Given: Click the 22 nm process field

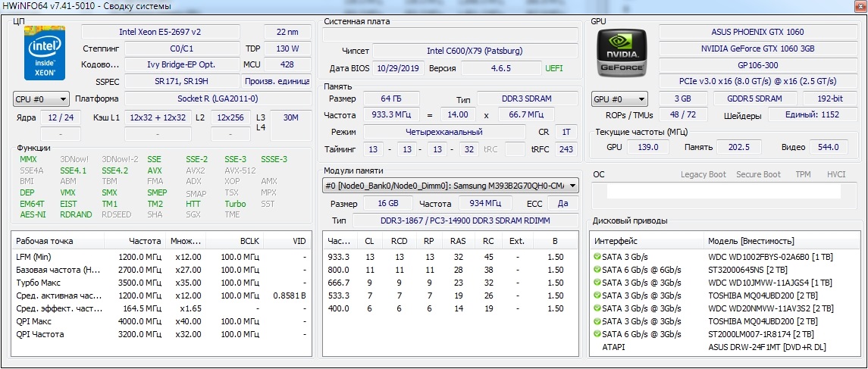Looking at the screenshot, I should click(287, 32).
